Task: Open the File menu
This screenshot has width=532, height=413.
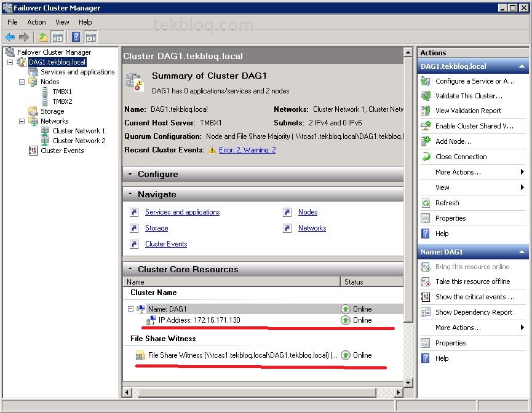Action: pyautogui.click(x=12, y=22)
